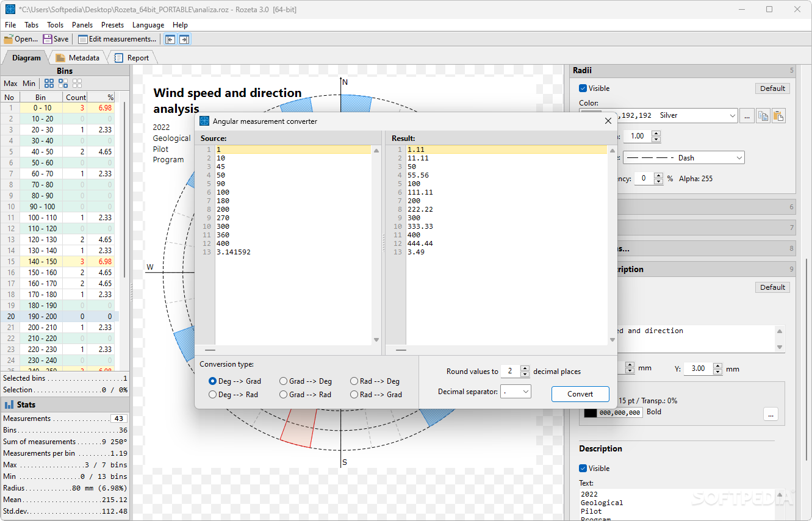Click the Source list vertical scrollbar
The height and width of the screenshot is (521, 812).
376,245
